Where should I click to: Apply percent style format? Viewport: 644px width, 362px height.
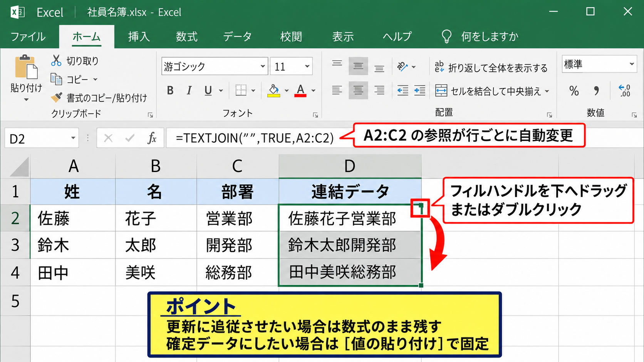click(574, 91)
